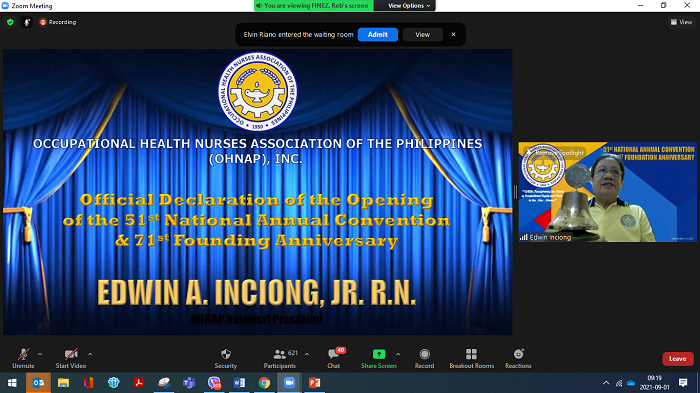This screenshot has height=393, width=700.
Task: Click the divider handle between share and video
Action: pyautogui.click(x=515, y=192)
